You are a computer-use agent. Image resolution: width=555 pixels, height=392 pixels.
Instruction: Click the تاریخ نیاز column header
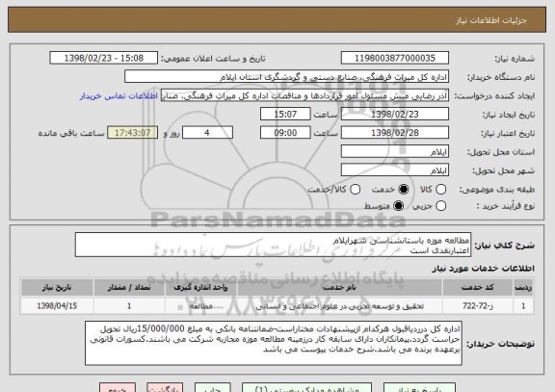pos(57,287)
